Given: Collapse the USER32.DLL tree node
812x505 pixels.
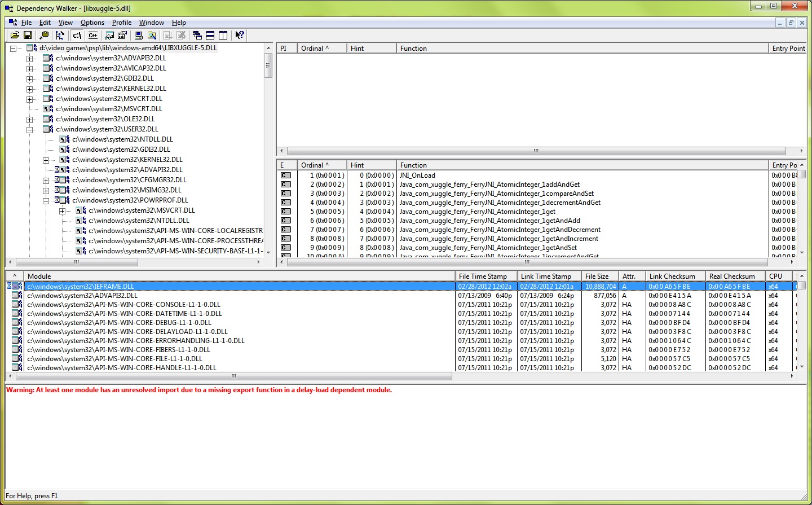Looking at the screenshot, I should (x=29, y=129).
